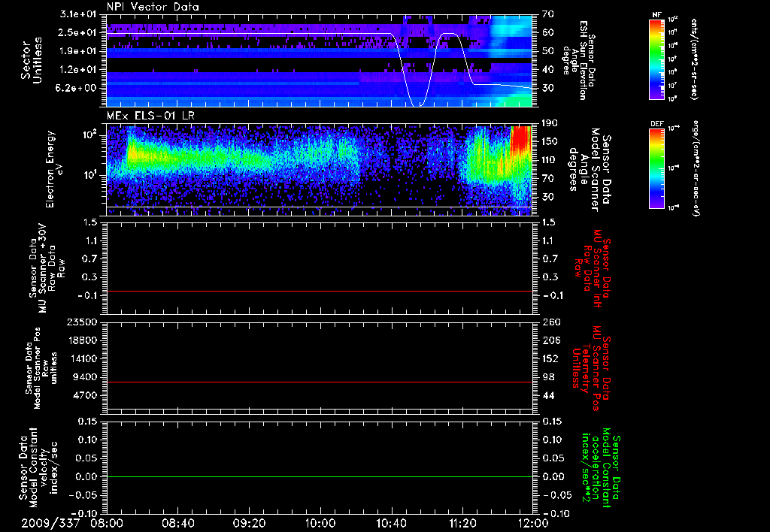Click the DEF energy flux color bar
Viewport: 770px width, 532px height.
pyautogui.click(x=657, y=168)
